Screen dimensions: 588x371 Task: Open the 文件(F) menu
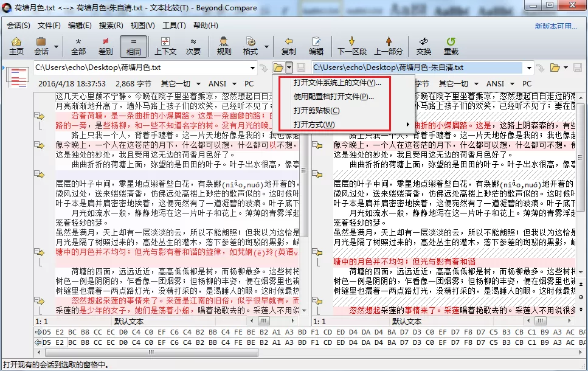point(49,26)
